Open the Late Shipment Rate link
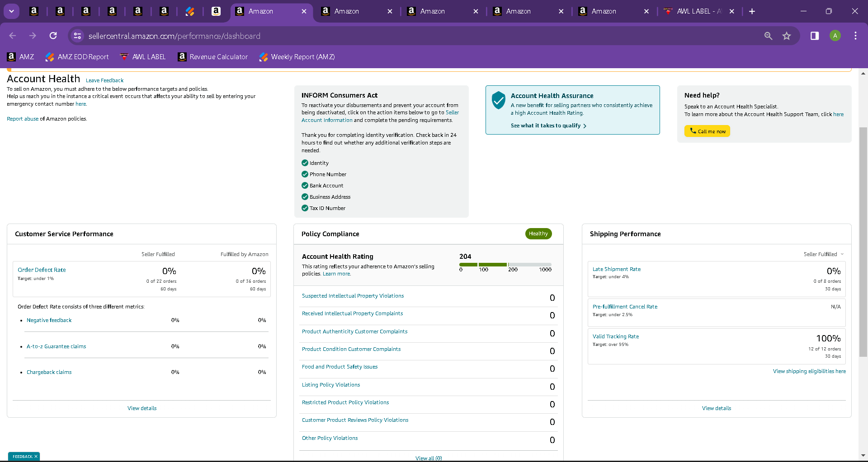 616,269
